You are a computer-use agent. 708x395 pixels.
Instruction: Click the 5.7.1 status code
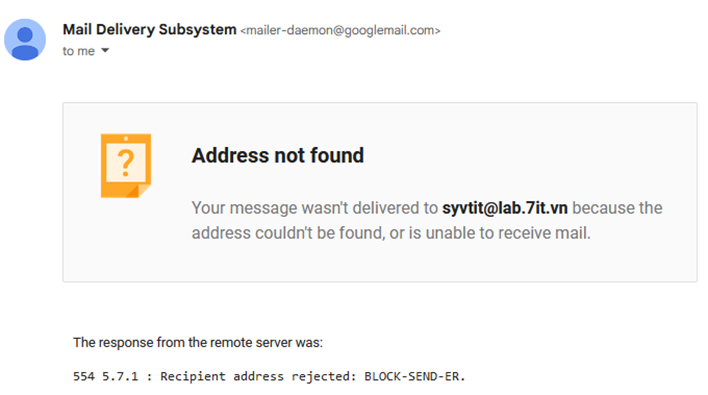120,376
